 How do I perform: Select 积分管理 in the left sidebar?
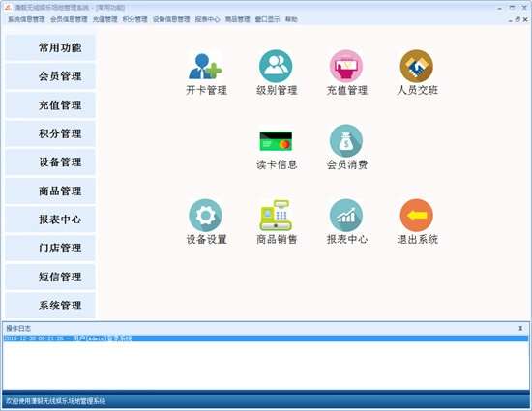[50, 133]
